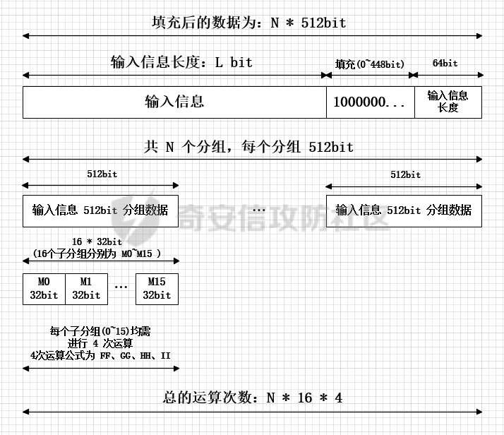This screenshot has width=504, height=435.
Task: Select the '512bit' label above the first group box
Action: 102,174
